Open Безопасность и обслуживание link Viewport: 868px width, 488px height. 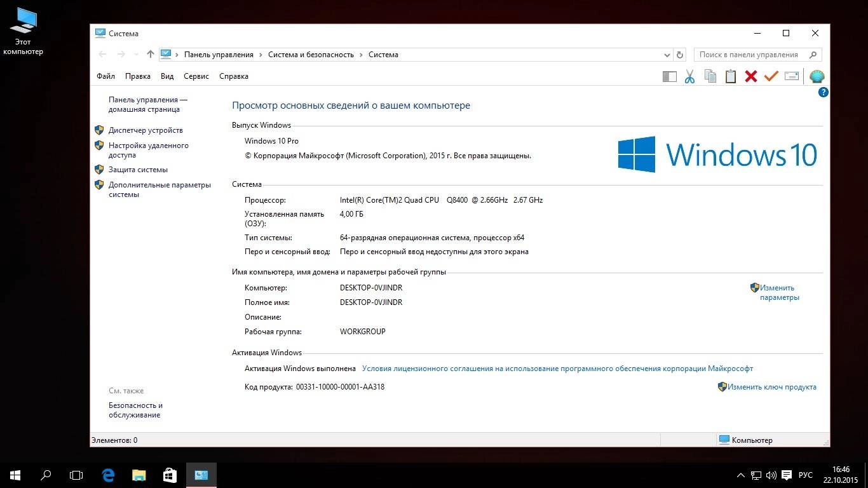[136, 410]
